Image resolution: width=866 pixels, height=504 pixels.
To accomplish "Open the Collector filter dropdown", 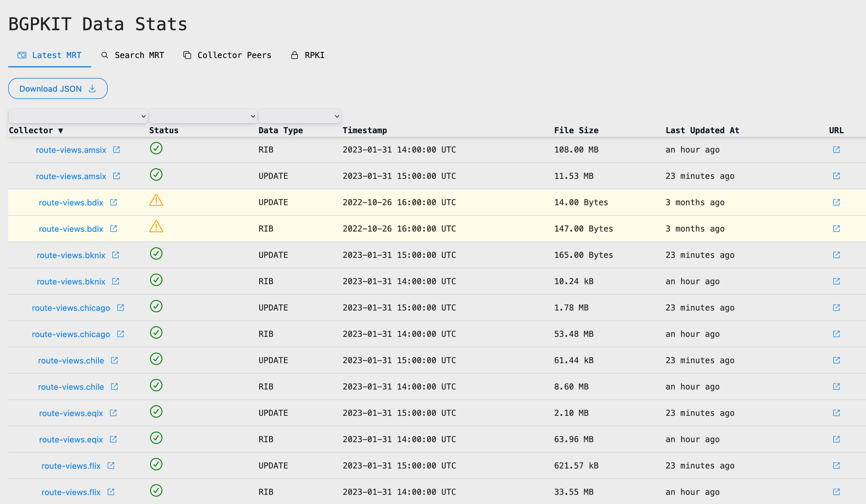I will [78, 116].
